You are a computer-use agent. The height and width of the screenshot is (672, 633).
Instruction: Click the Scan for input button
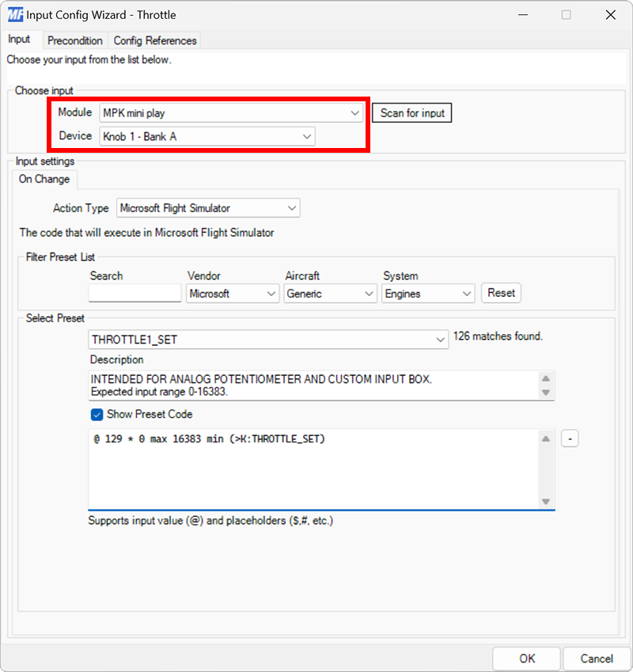point(411,112)
